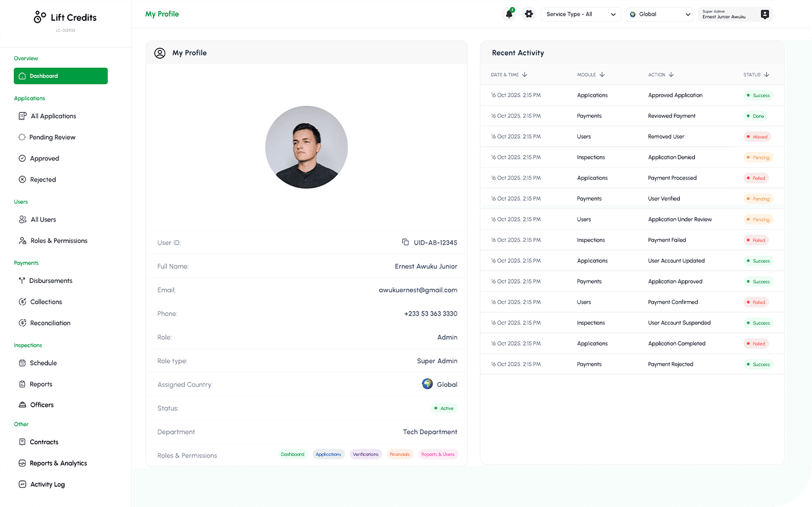This screenshot has height=507, width=812.
Task: Click the Collections sidebar icon
Action: pyautogui.click(x=23, y=302)
